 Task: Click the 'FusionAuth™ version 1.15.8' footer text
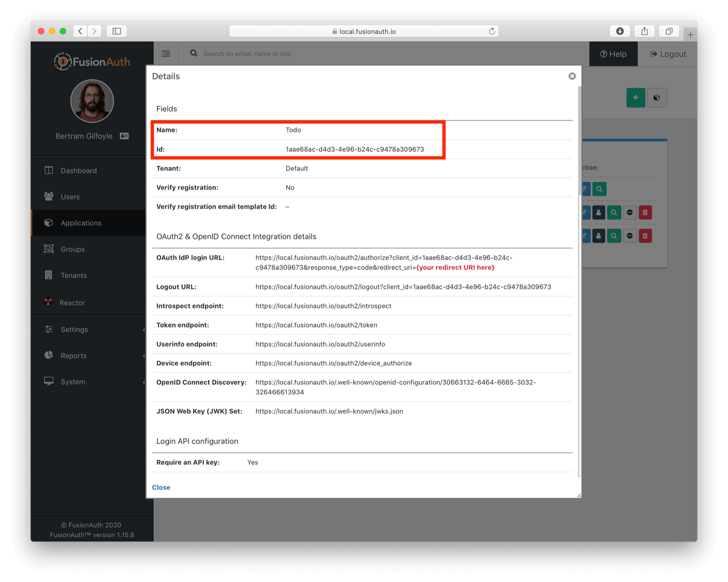click(x=92, y=535)
